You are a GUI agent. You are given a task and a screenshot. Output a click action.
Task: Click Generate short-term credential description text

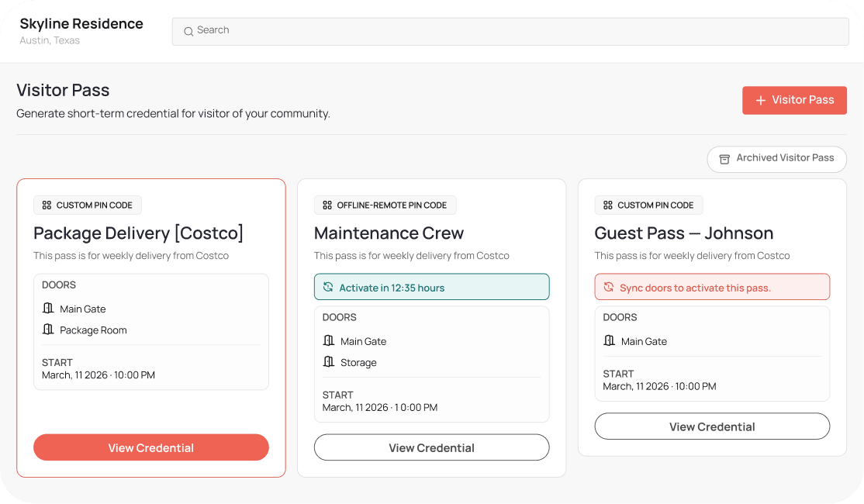click(x=173, y=113)
